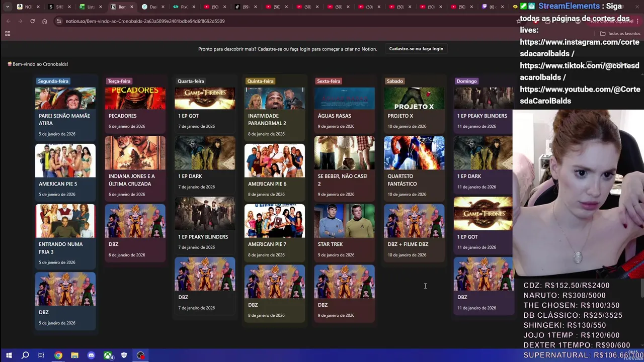644x362 pixels.
Task: Open the browser home page icon
Action: point(44,21)
